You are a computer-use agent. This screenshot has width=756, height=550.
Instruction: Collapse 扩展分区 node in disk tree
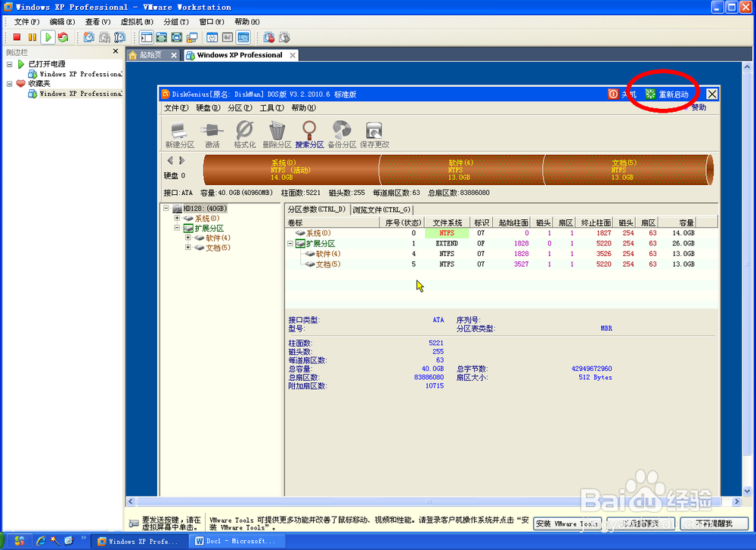click(x=177, y=228)
